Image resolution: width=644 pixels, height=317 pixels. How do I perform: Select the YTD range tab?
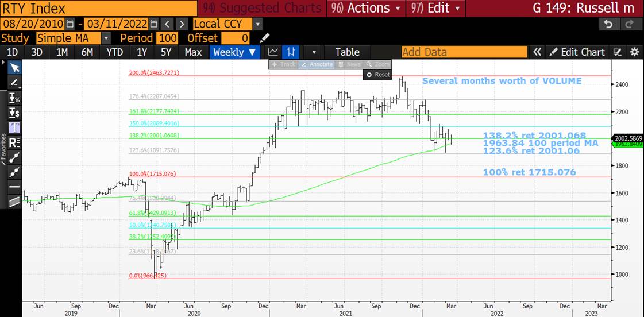[114, 52]
